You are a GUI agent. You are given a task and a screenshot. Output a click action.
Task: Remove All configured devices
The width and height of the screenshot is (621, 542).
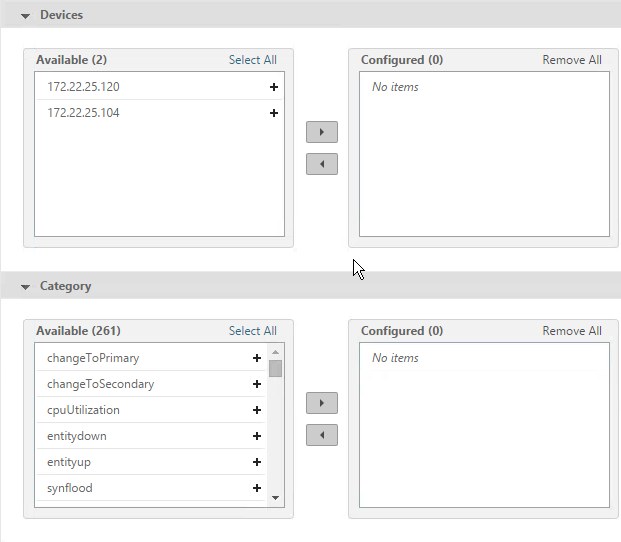[572, 60]
